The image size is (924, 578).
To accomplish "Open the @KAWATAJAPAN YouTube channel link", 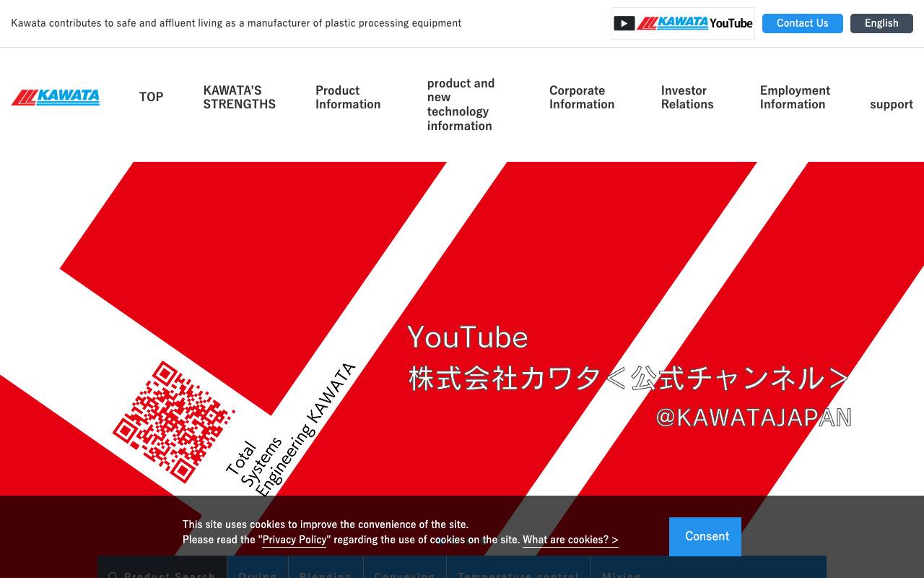I will pyautogui.click(x=753, y=417).
